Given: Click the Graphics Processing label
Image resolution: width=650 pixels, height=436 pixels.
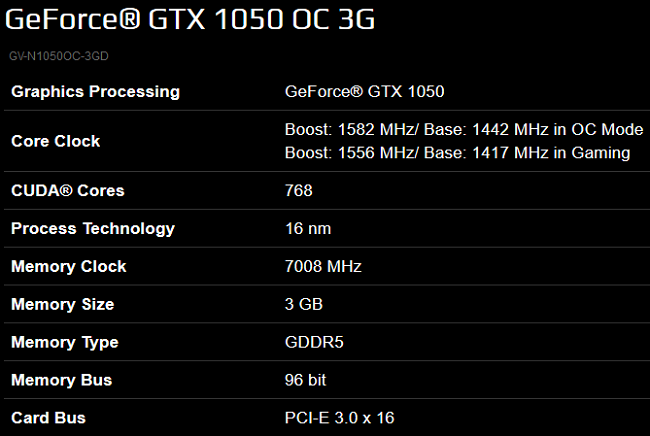Looking at the screenshot, I should point(95,92).
